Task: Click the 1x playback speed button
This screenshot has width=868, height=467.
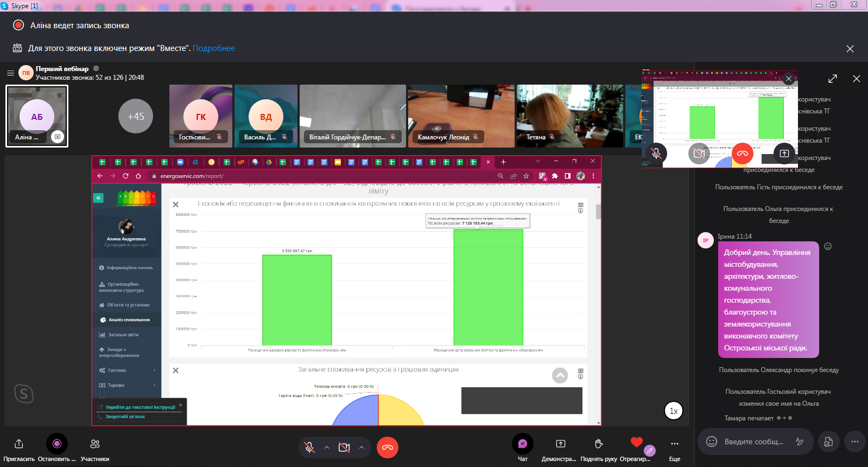Action: tap(674, 411)
